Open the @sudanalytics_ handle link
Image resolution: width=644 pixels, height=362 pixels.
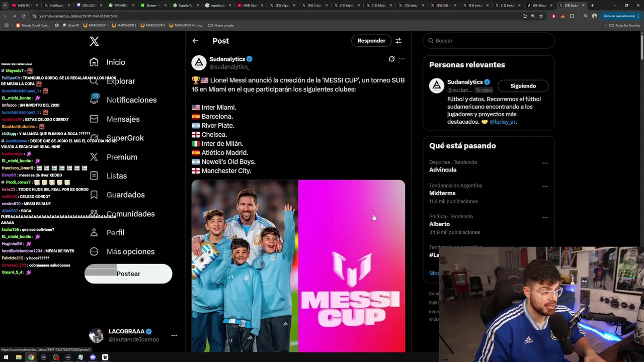229,66
